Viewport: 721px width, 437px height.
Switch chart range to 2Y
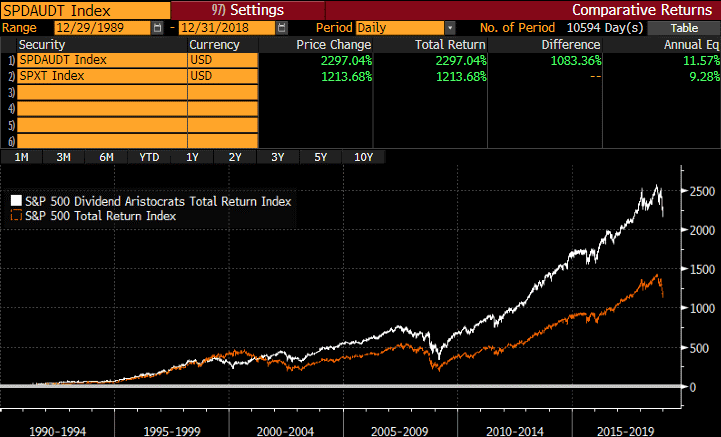[x=235, y=157]
